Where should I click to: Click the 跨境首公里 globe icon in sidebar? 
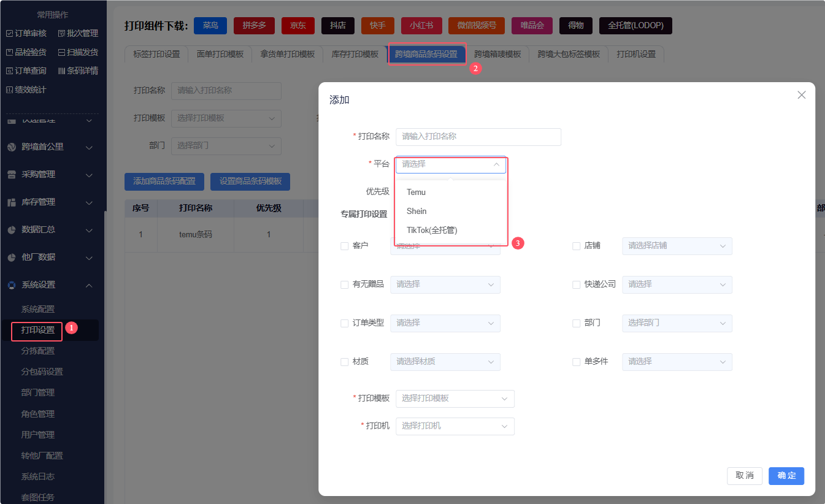coord(11,147)
